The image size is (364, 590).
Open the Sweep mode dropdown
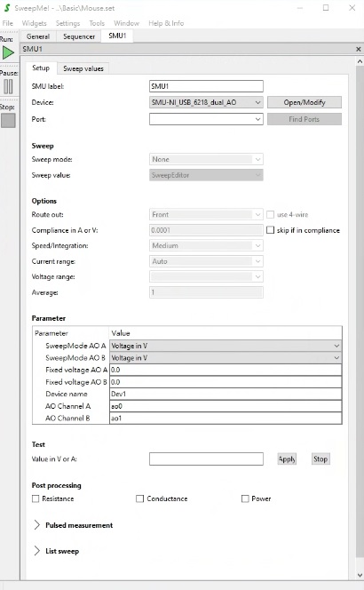pos(206,159)
